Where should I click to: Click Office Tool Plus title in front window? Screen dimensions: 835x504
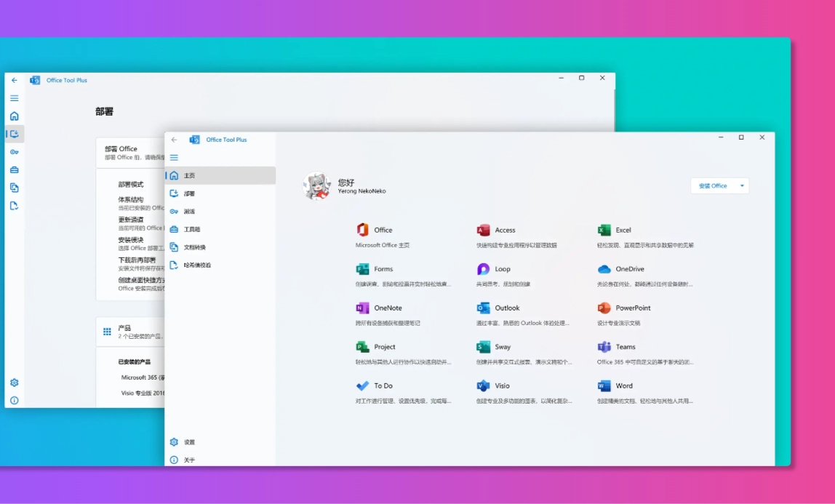click(x=226, y=140)
